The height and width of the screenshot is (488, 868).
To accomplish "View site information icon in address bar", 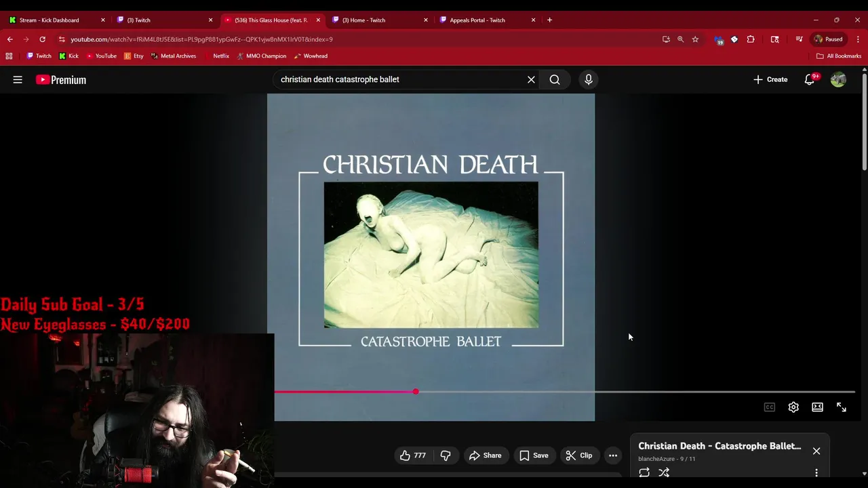I will [x=62, y=39].
